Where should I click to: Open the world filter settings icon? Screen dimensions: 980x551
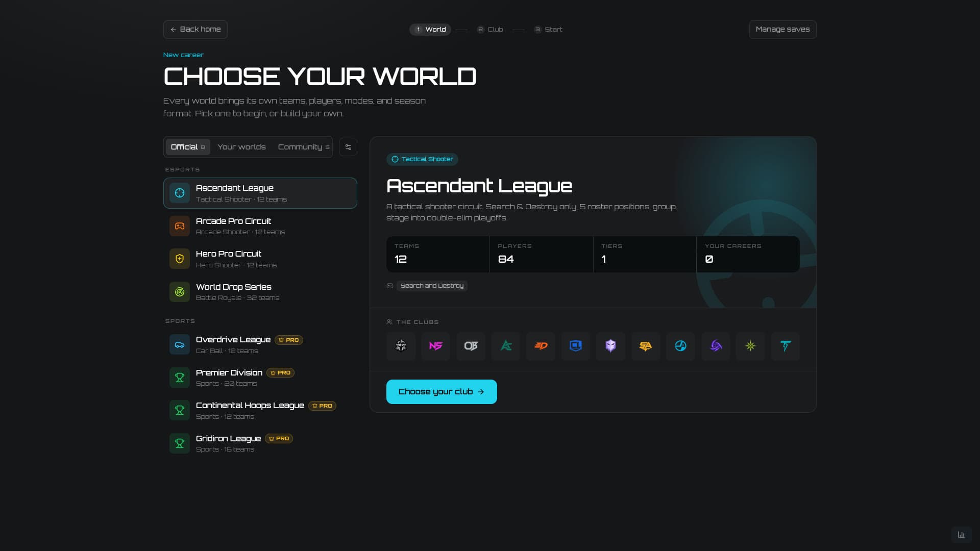click(x=348, y=147)
